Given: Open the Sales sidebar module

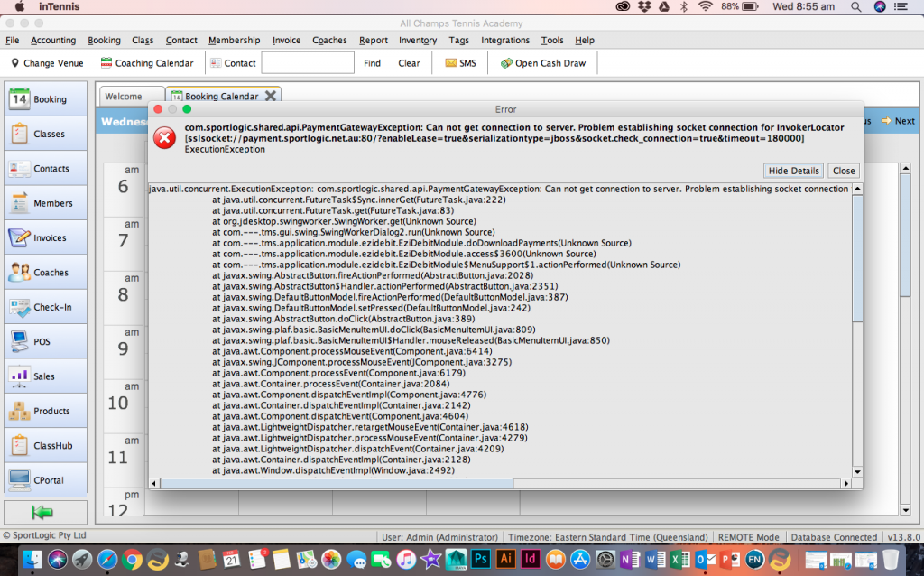Looking at the screenshot, I should [45, 376].
